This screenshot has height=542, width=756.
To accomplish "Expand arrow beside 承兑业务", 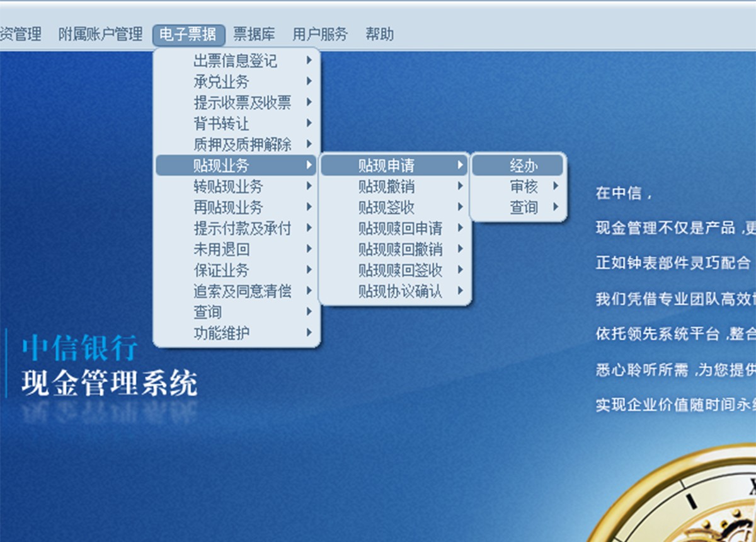I will click(x=309, y=81).
